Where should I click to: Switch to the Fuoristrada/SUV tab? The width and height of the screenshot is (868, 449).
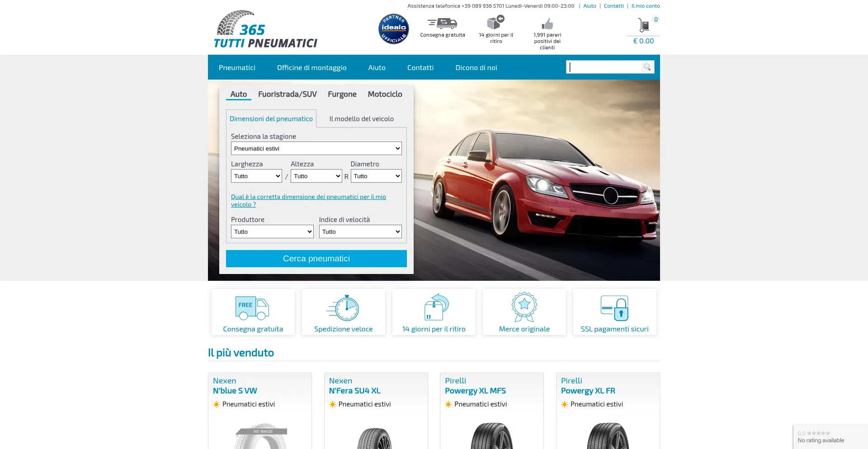click(x=287, y=94)
